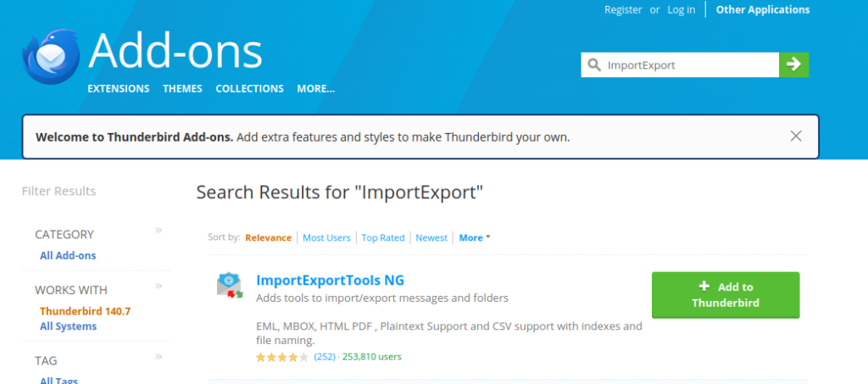Open Other Applications link
868x384 pixels.
pos(763,9)
